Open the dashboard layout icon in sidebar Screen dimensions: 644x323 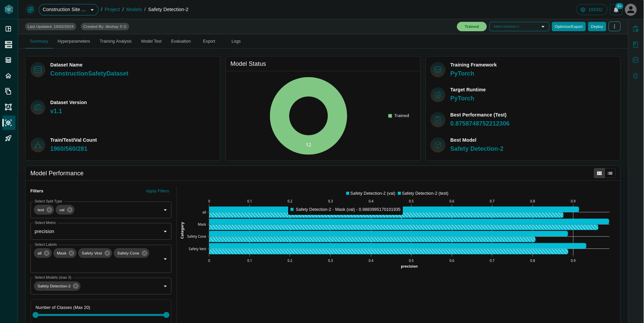click(8, 29)
